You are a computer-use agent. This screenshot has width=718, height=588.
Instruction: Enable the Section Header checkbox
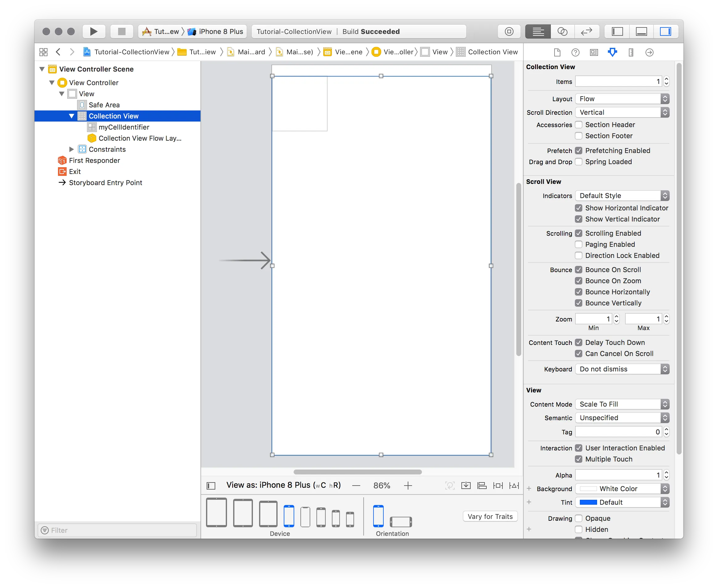tap(579, 125)
